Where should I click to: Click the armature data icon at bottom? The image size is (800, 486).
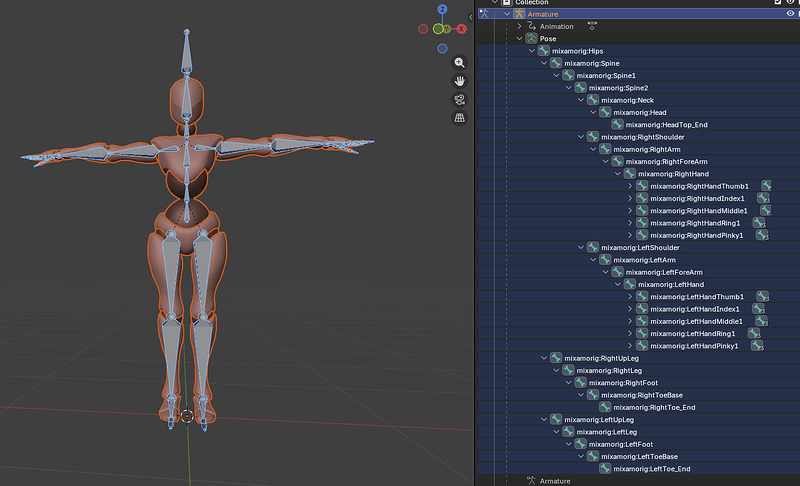[x=531, y=480]
